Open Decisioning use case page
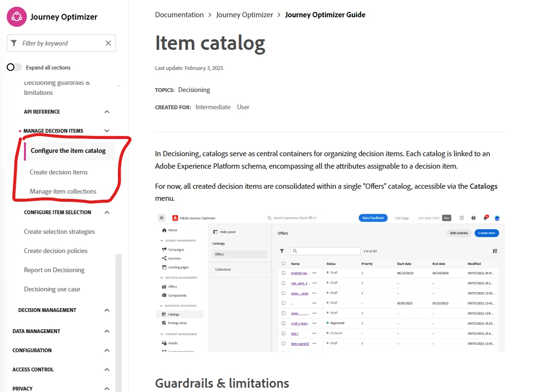Viewport: 533px width, 392px height. 52,289
